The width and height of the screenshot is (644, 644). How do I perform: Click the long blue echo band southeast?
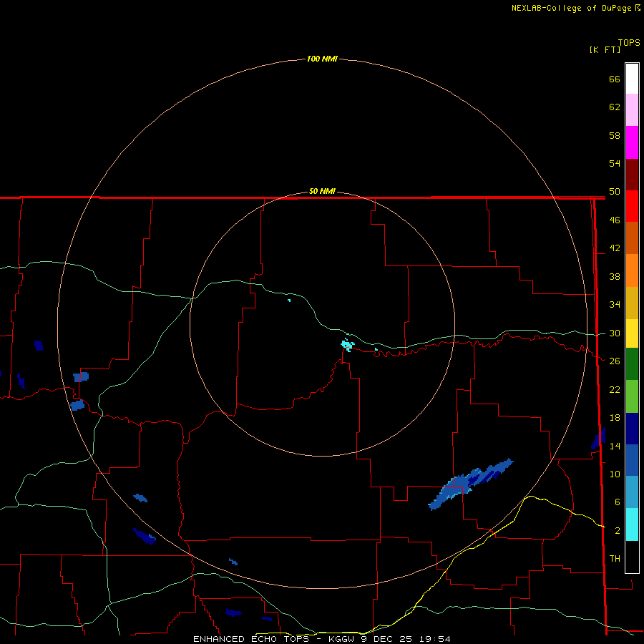coord(471,484)
